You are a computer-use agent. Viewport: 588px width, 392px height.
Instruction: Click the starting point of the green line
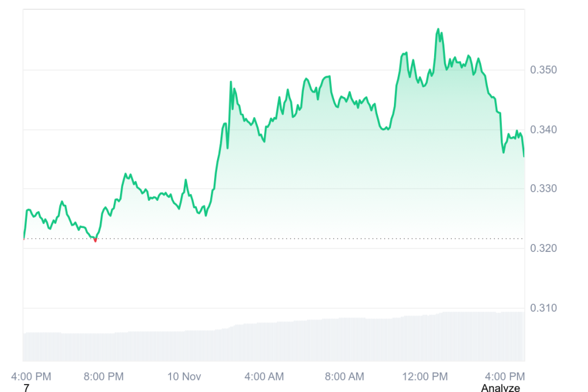[24, 238]
